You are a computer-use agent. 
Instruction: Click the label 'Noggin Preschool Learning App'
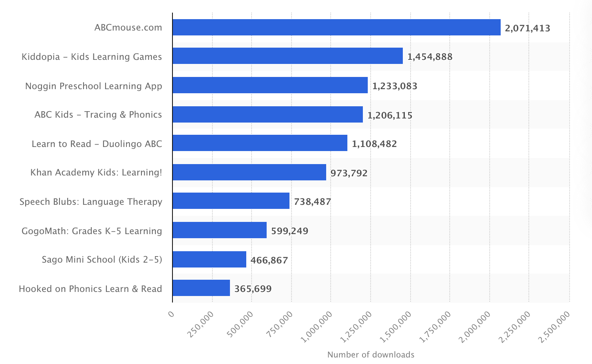coord(94,86)
